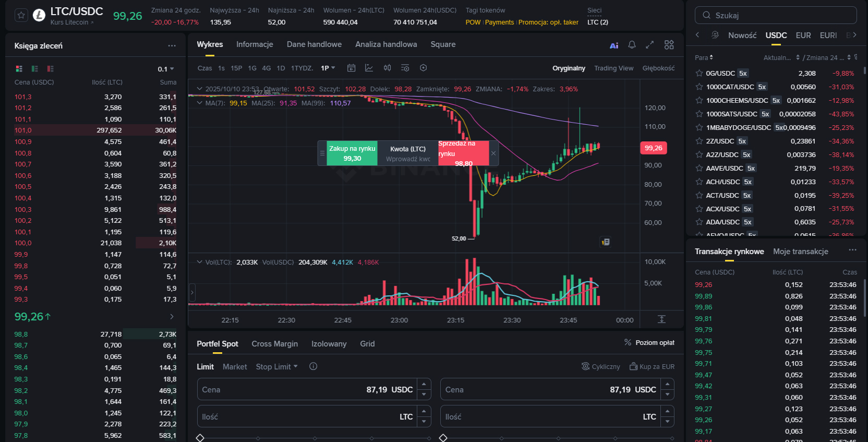
Task: Switch to the Dane handlowe tab
Action: 314,44
